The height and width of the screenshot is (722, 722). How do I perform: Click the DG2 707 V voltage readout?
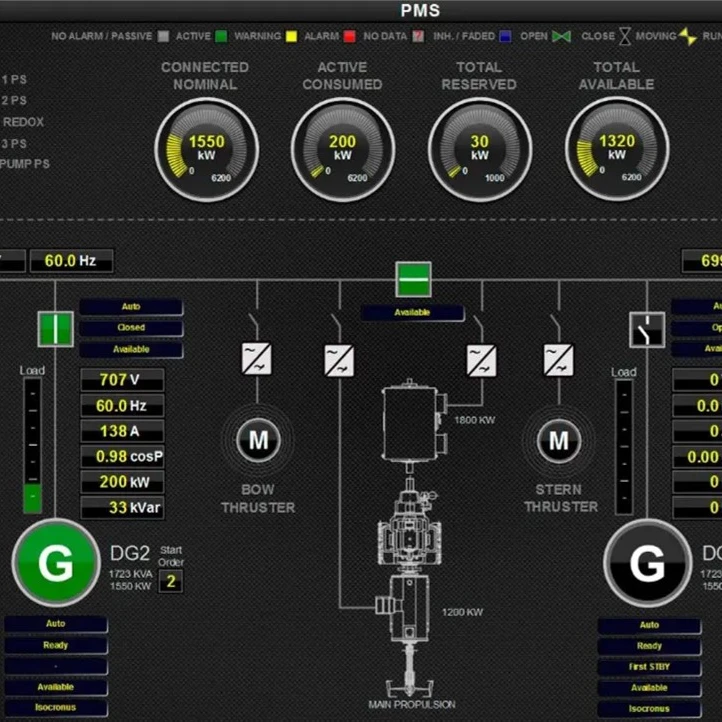click(x=122, y=380)
